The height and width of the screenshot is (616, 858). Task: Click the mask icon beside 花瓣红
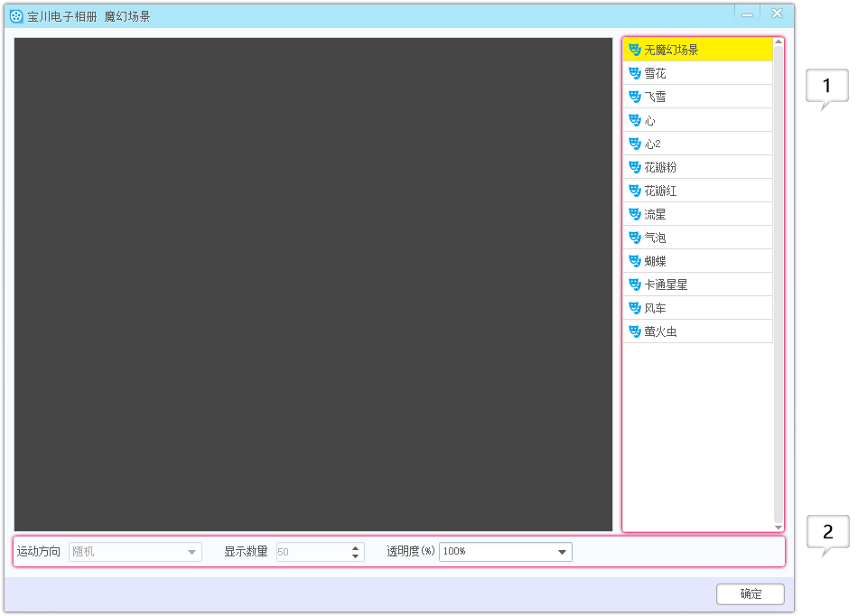coord(634,191)
